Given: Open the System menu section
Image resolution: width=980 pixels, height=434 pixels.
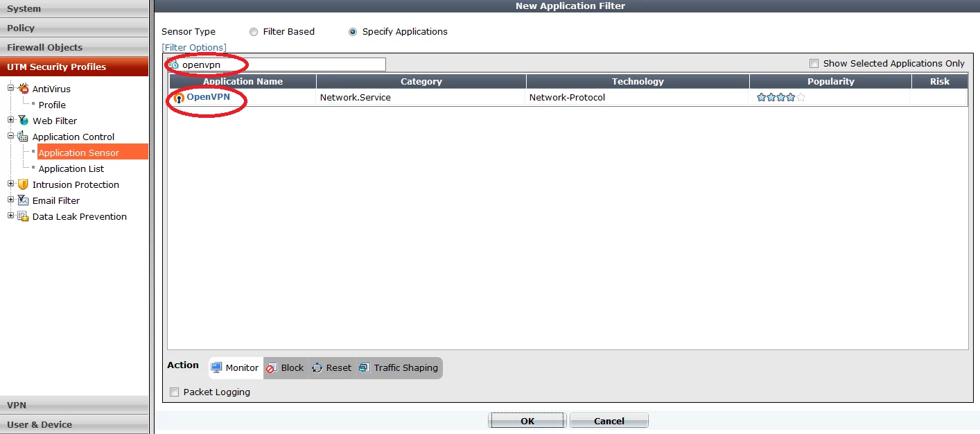Looking at the screenshot, I should [74, 9].
